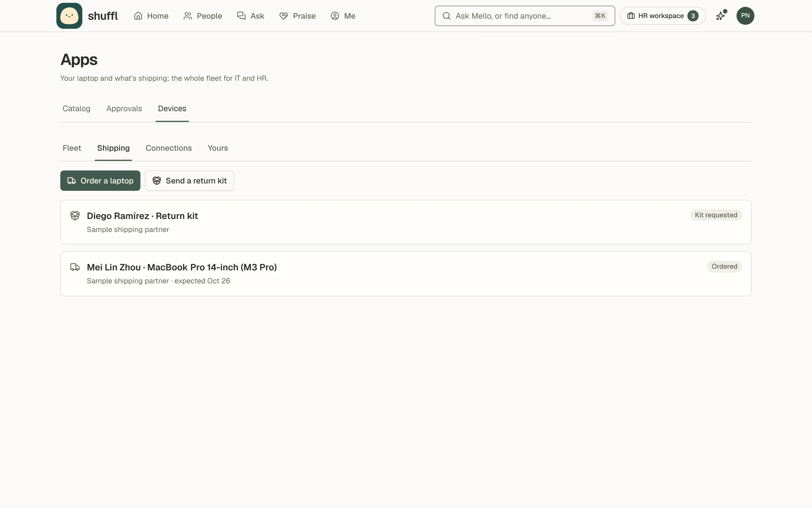Open the Mei Lin Zhou MacBook Pro entry
812x508 pixels.
tap(406, 274)
